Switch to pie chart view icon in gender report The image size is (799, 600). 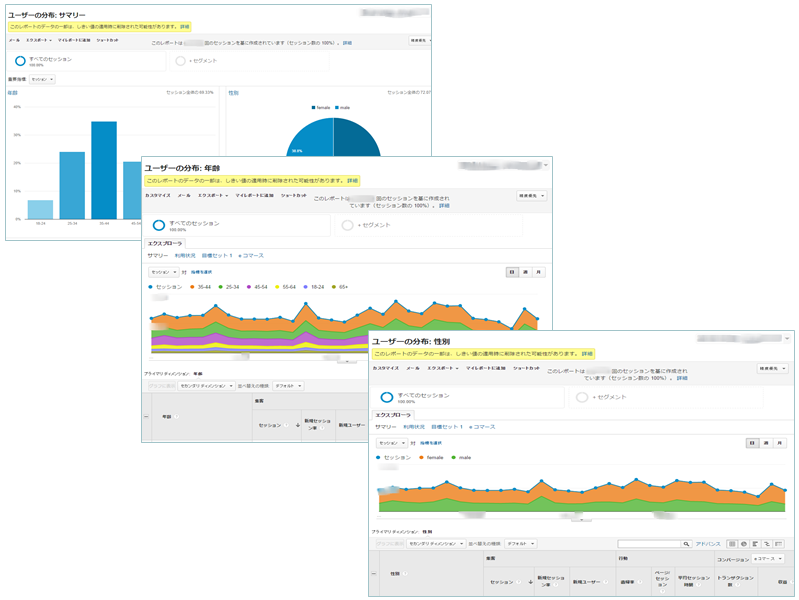pos(745,544)
